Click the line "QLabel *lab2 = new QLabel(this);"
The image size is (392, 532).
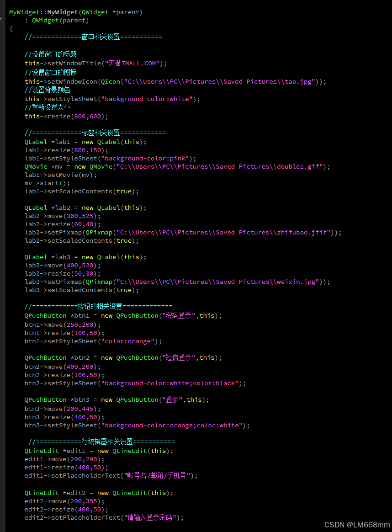85,207
